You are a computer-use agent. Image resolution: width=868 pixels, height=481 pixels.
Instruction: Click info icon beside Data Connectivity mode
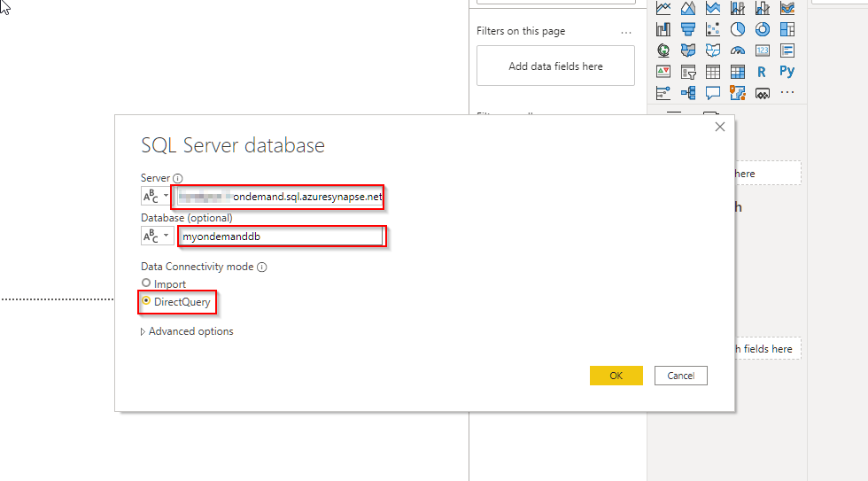click(262, 267)
